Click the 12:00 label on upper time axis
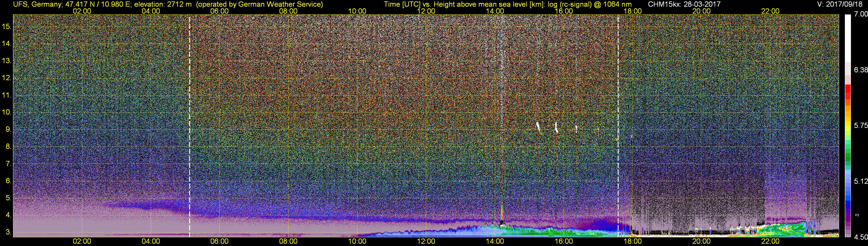Image resolution: width=868 pixels, height=246 pixels. pos(426,11)
